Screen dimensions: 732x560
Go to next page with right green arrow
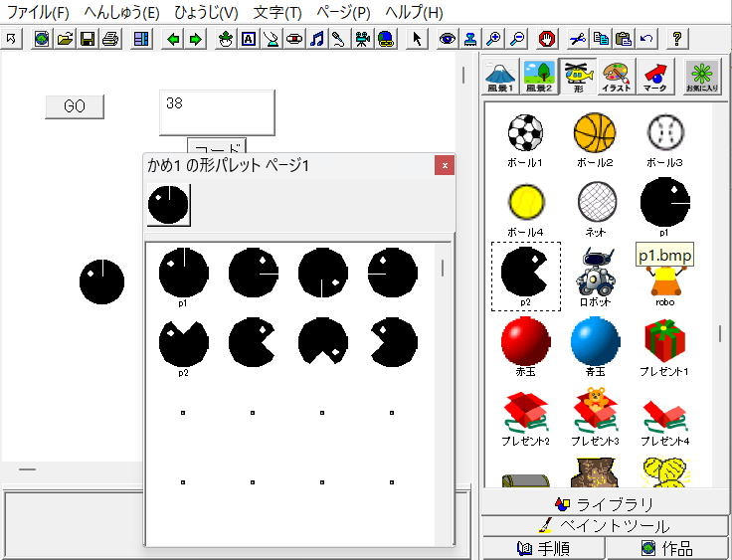196,39
